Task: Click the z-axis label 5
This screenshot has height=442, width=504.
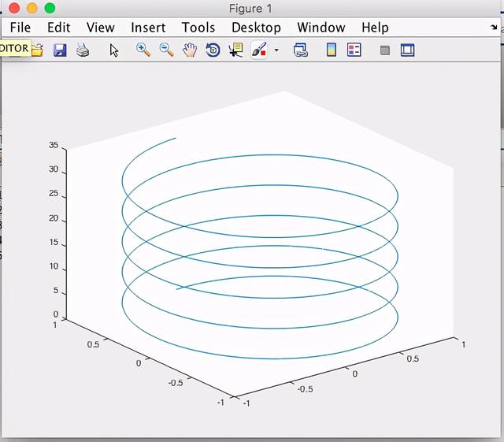Action: (56, 291)
